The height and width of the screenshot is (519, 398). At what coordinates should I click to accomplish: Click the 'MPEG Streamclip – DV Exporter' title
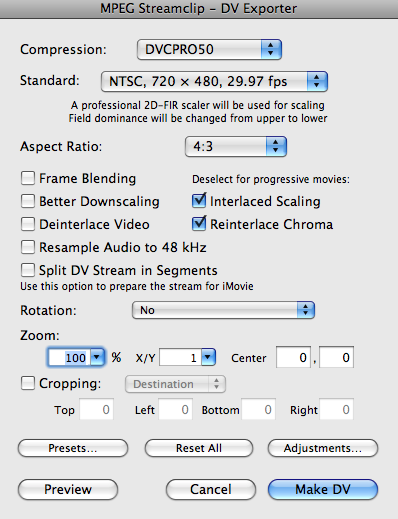[x=199, y=8]
